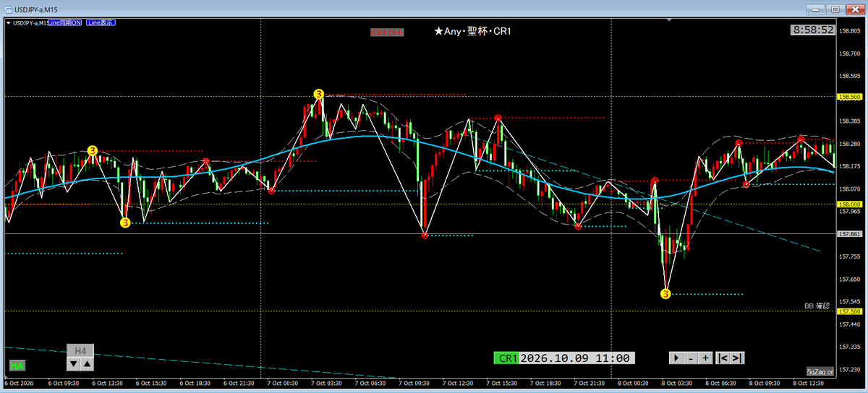The height and width of the screenshot is (393, 868).
Task: Click the 2026.10.09 11:00 date field
Action: [576, 358]
